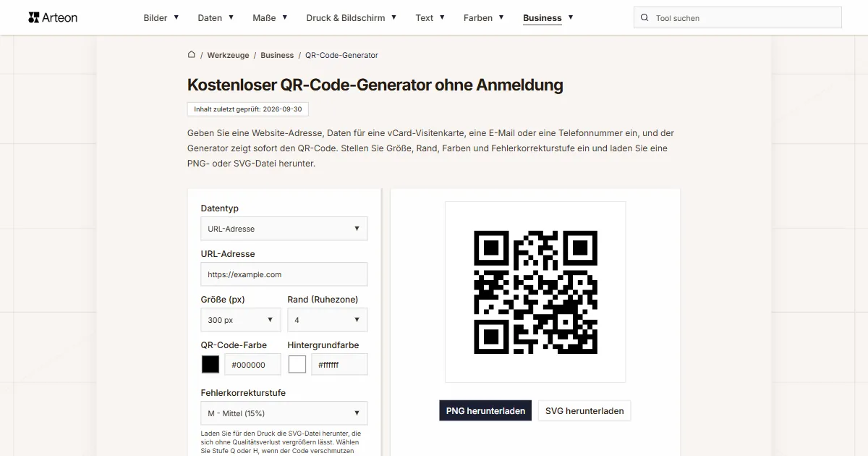The width and height of the screenshot is (868, 456).
Task: Open the Maße menu
Action: point(264,18)
